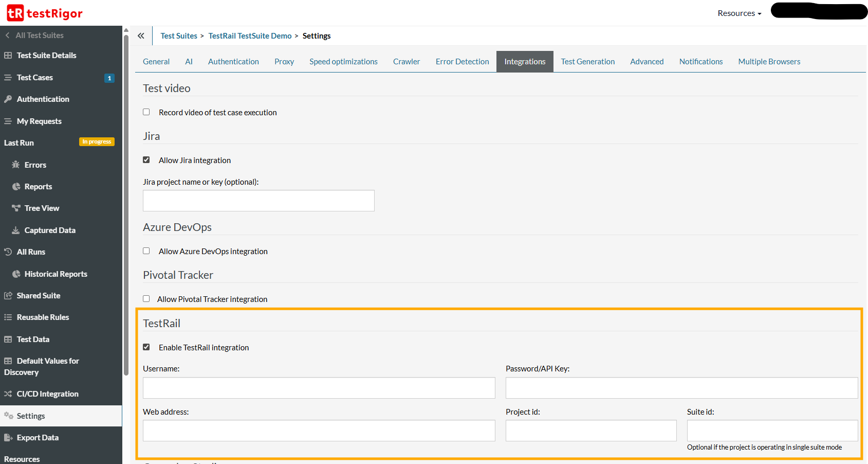Click the Default Values for Discovery icon
Screen dimensions: 868x464
point(8,361)
